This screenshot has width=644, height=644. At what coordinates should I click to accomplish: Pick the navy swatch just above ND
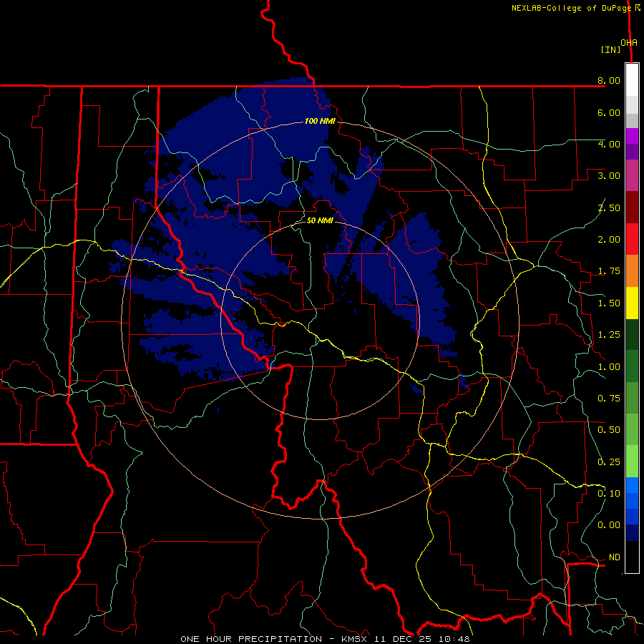point(632,533)
